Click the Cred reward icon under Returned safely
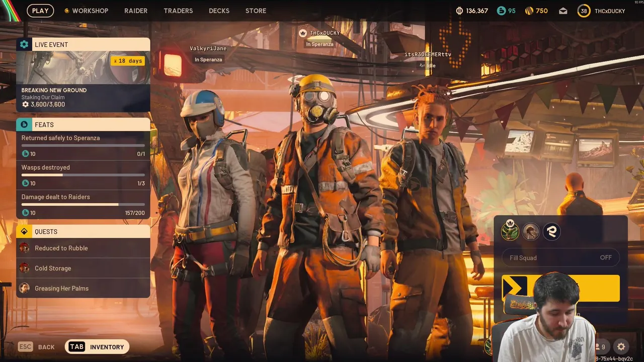Screen dimensions: 644x362 pos(25,154)
